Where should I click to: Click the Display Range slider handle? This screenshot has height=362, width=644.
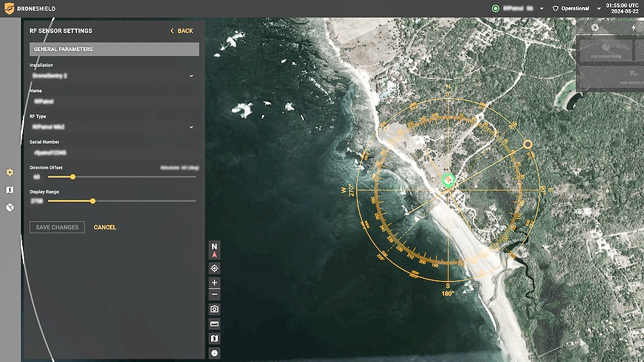[x=93, y=201]
